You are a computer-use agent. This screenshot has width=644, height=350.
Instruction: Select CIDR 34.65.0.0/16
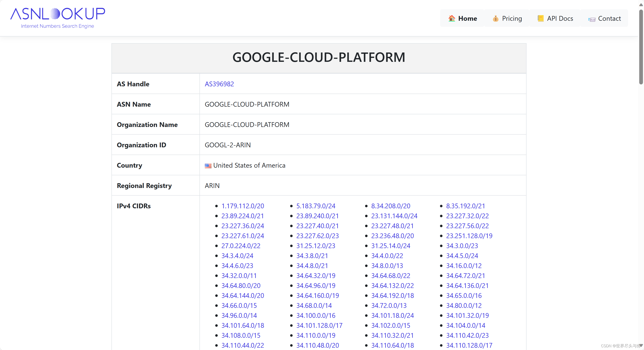(x=464, y=296)
